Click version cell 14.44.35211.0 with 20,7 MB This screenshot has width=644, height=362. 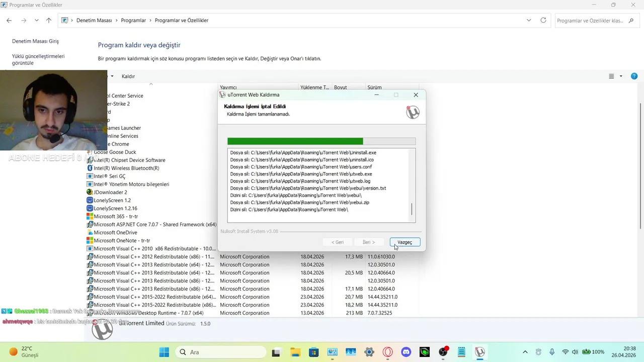[382, 297]
